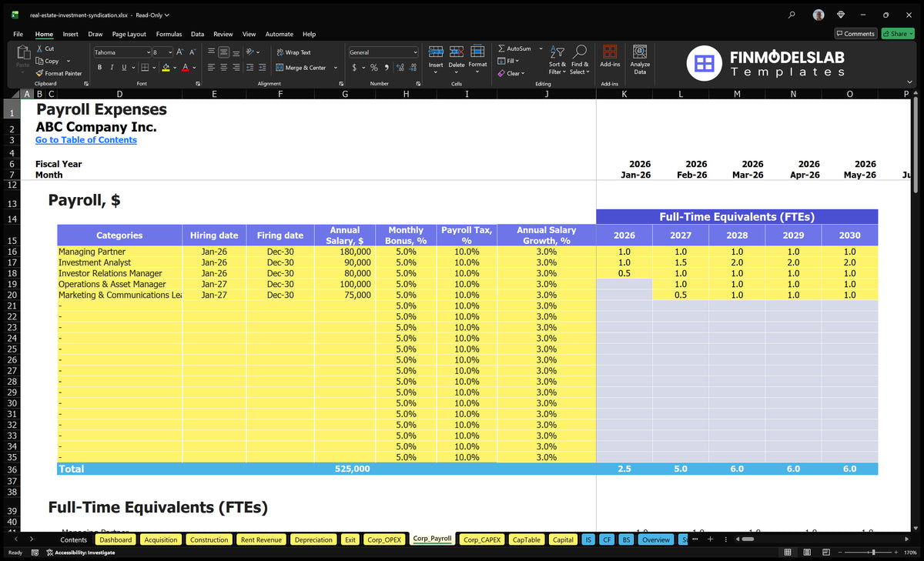
Task: Click the Borders icon
Action: [x=145, y=68]
